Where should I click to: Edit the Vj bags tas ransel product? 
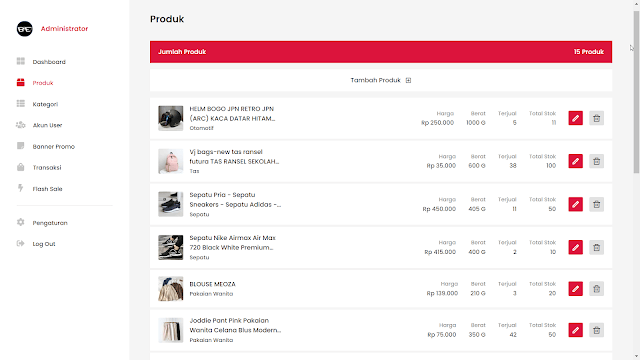click(576, 161)
